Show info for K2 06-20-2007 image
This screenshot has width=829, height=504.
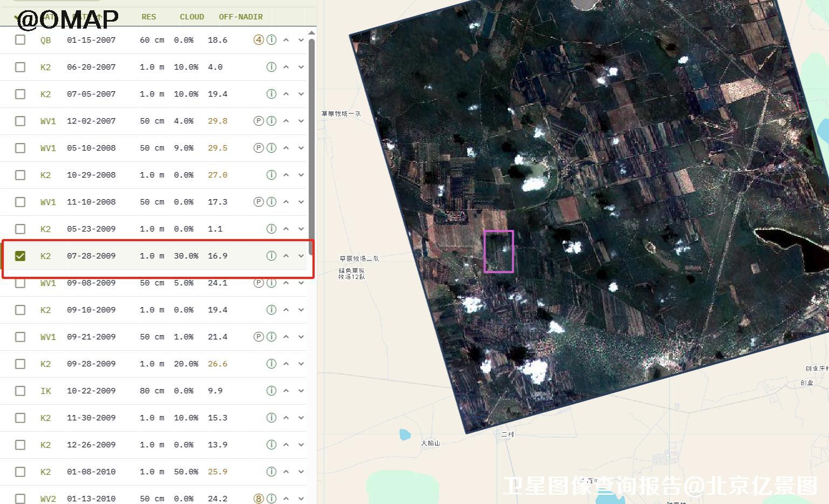271,67
